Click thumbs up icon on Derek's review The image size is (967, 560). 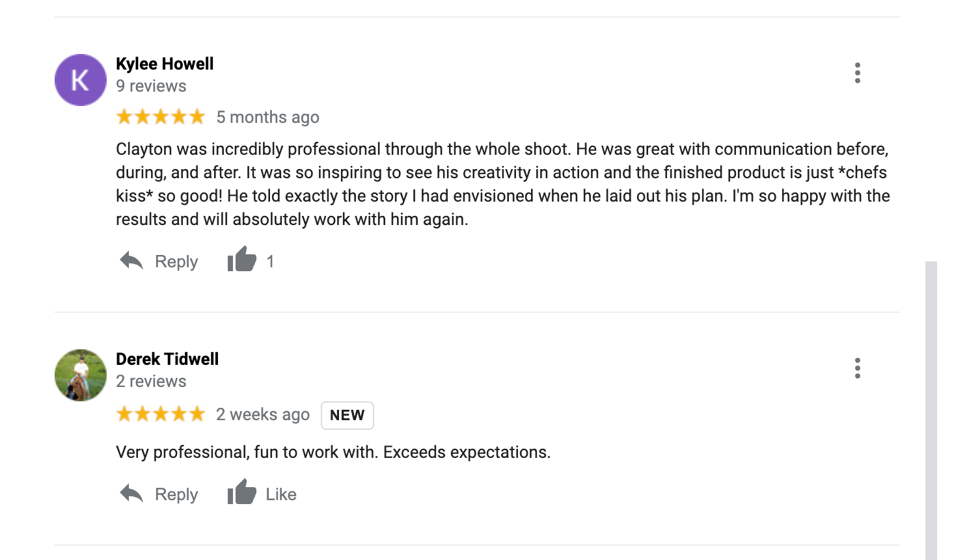click(241, 492)
